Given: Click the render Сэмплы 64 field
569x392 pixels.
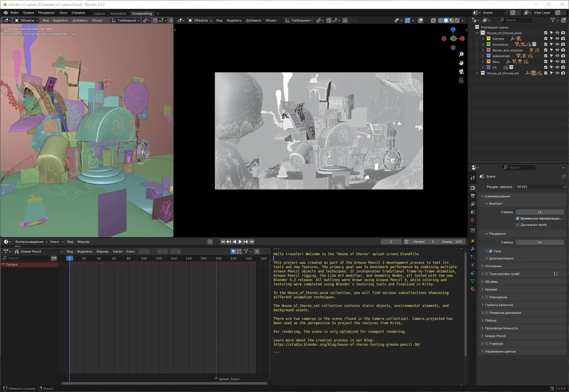Looking at the screenshot, I should click(x=539, y=242).
